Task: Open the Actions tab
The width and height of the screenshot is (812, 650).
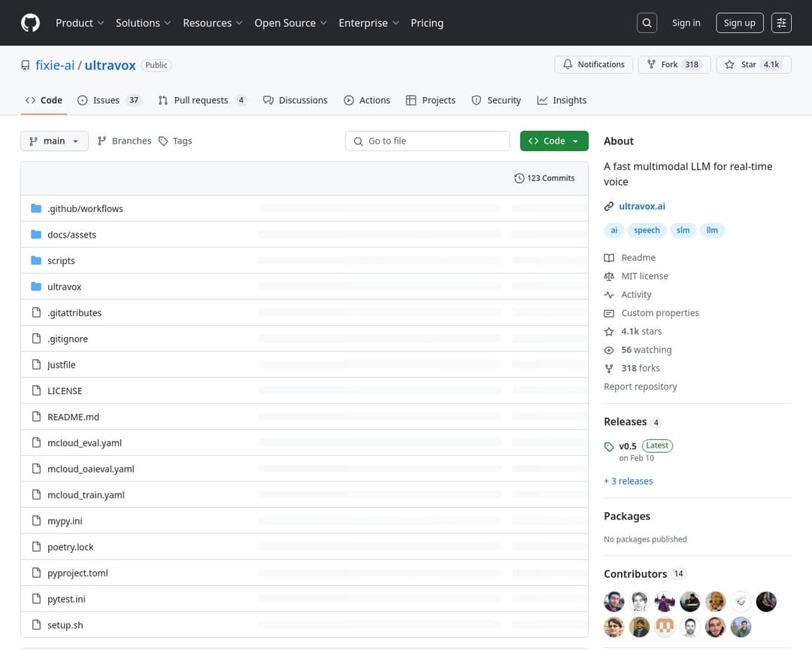Action: point(367,100)
